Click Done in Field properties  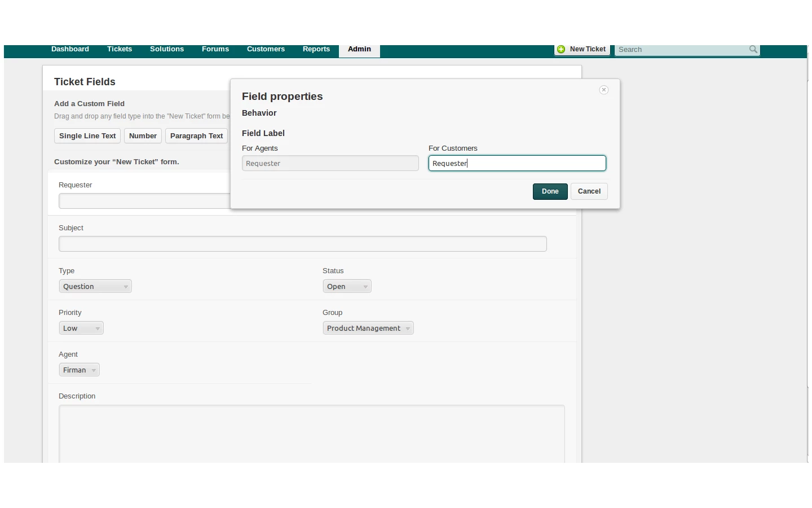coord(550,191)
